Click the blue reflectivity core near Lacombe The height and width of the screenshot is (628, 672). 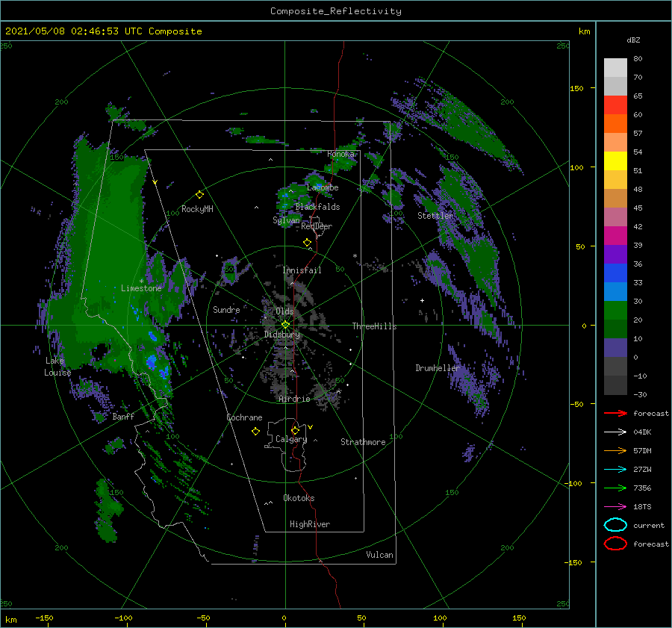point(320,185)
